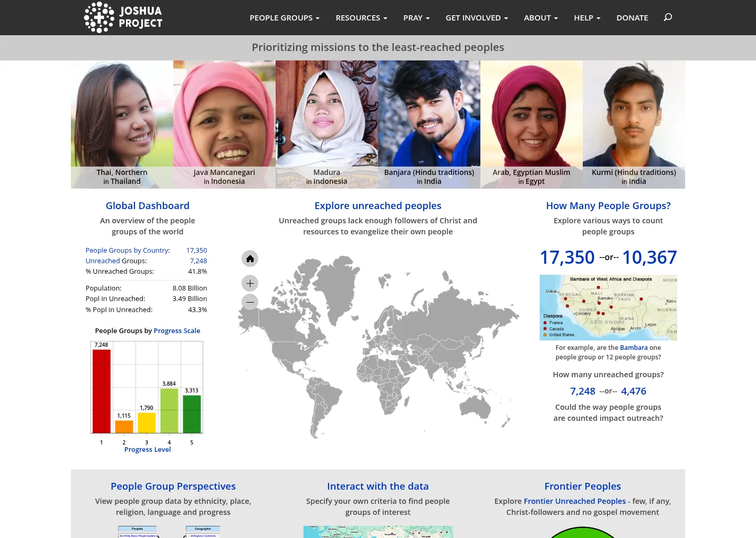This screenshot has width=756, height=538.
Task: Zoom in on the world map
Action: (250, 284)
